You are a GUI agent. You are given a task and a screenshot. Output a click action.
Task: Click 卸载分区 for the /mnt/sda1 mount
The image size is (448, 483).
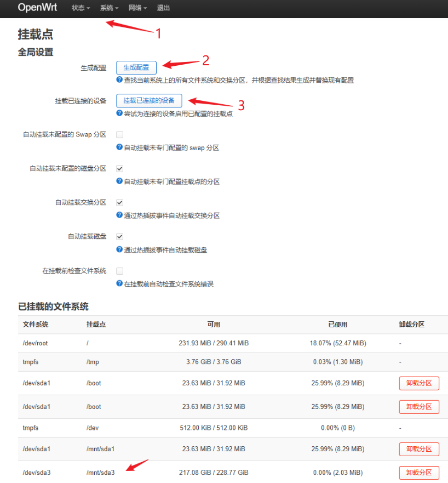click(x=418, y=448)
